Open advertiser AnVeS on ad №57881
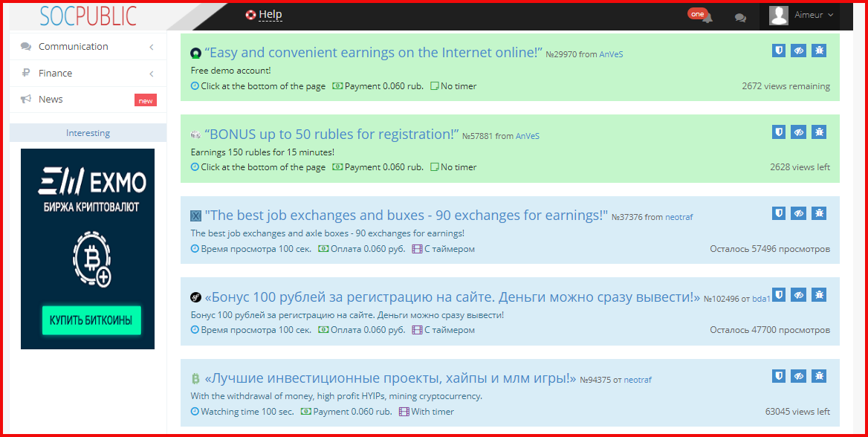 click(x=528, y=136)
